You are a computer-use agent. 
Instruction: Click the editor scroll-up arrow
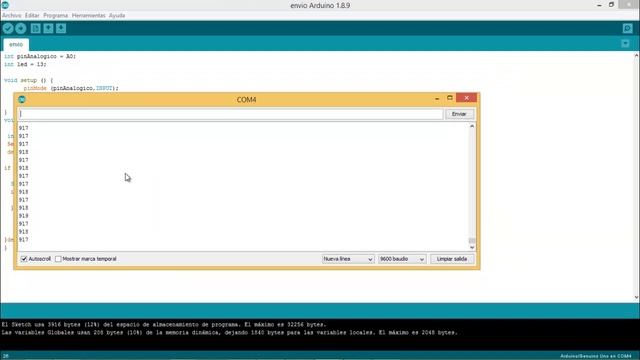[636, 55]
